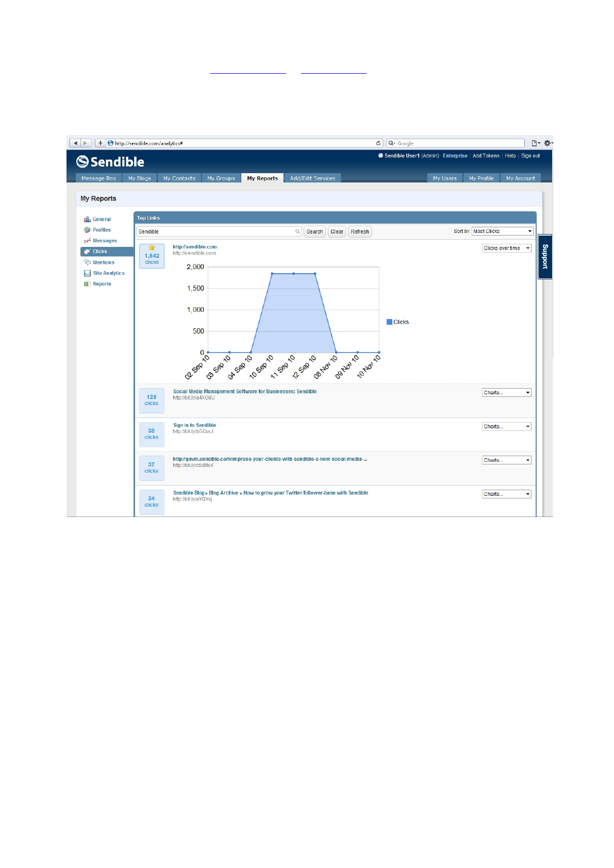This screenshot has height=868, width=614.
Task: Click the Add Tokens link
Action: pyautogui.click(x=486, y=156)
